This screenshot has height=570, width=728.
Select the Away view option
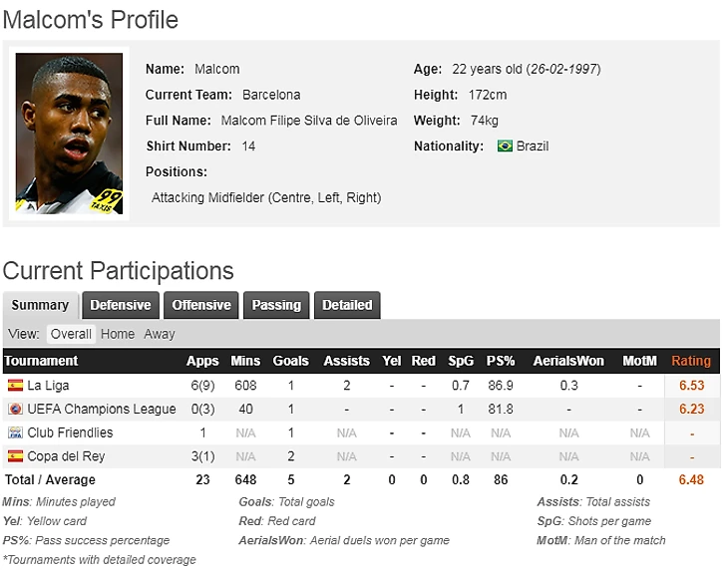[160, 334]
